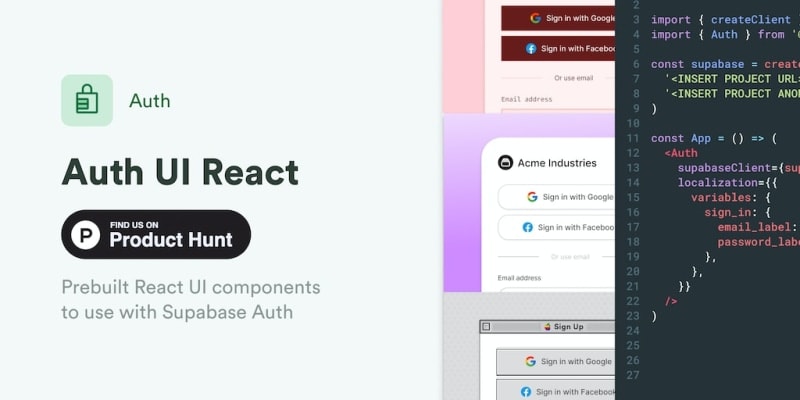Click the 'const supabase =' code line
800x400 pixels.
725,64
